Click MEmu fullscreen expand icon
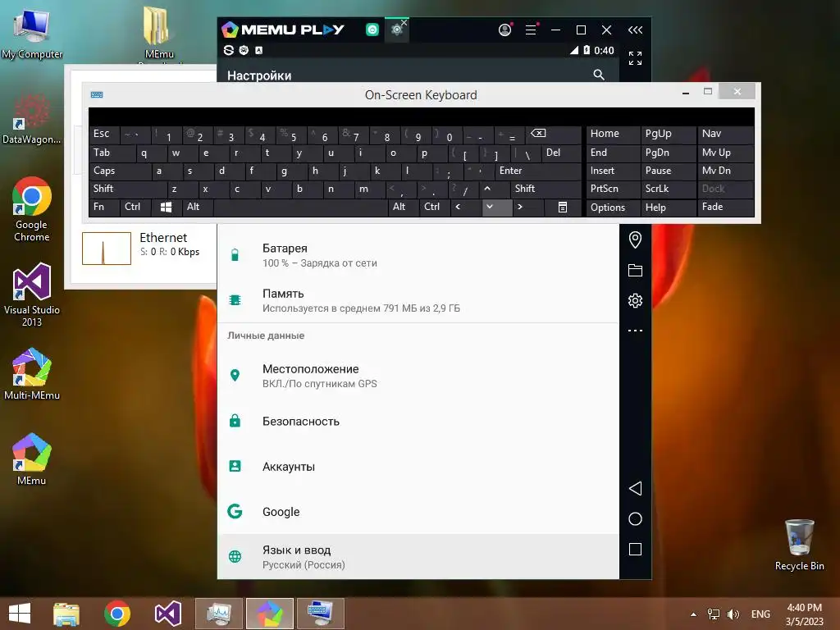The width and height of the screenshot is (840, 630). pyautogui.click(x=635, y=58)
